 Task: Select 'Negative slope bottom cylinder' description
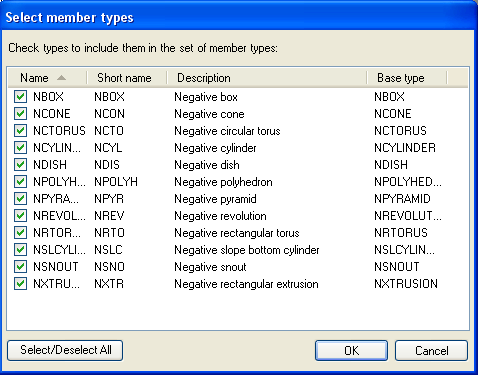tap(247, 250)
